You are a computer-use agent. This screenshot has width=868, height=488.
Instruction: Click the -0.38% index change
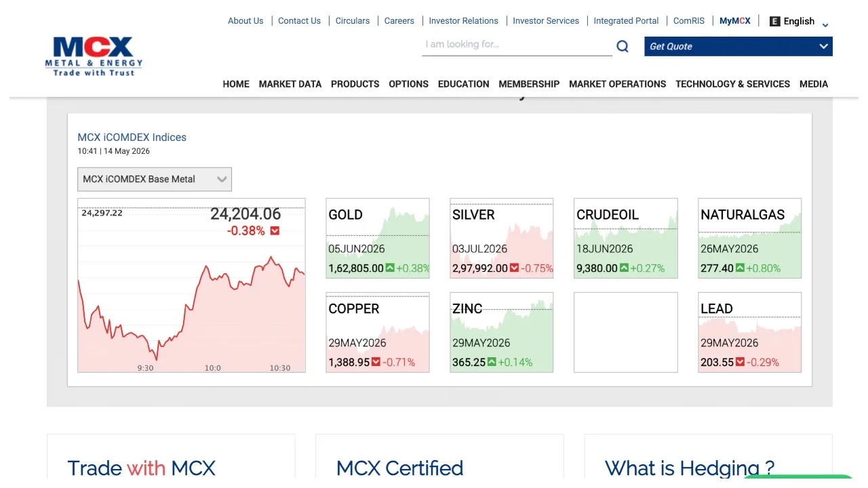(246, 231)
